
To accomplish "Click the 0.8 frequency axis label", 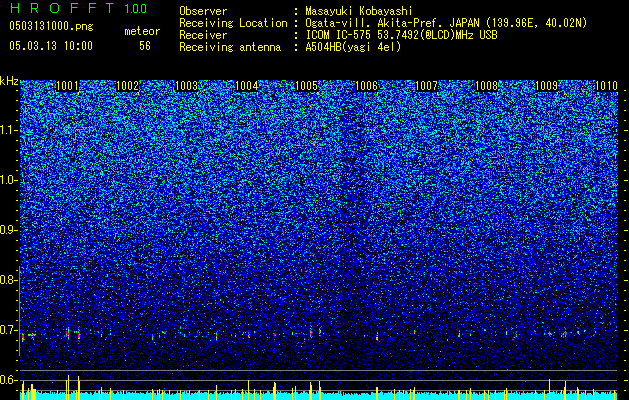I will click(9, 280).
